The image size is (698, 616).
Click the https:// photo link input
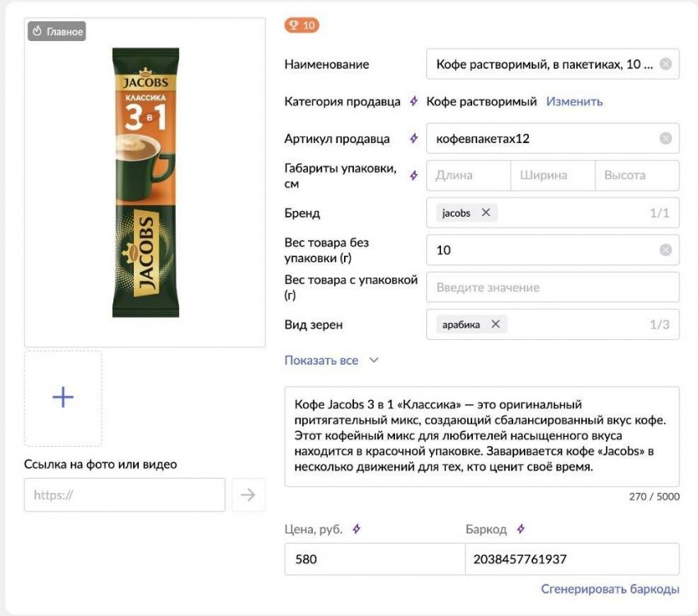pos(124,495)
